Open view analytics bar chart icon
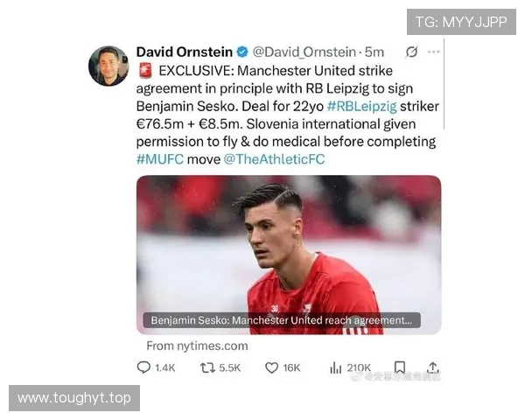Viewport: 525px width, 420px height. click(335, 367)
